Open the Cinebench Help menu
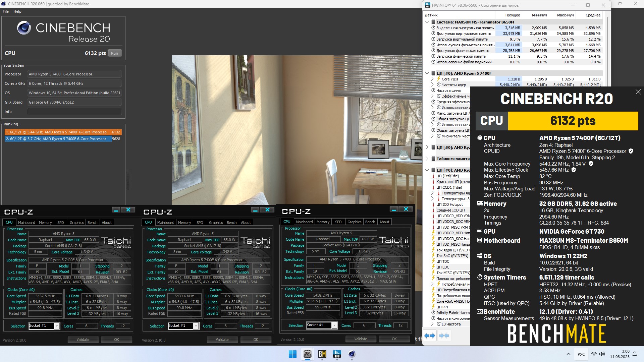This screenshot has height=362, width=644. 17,11
